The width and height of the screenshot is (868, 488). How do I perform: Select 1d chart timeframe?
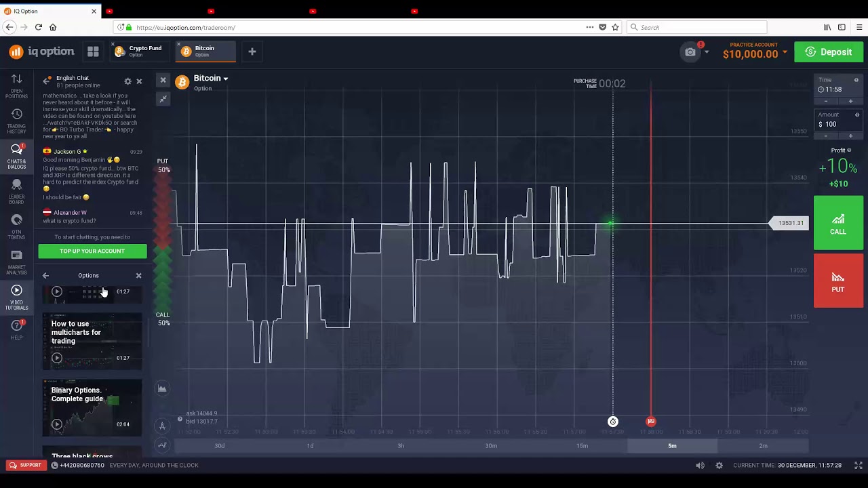coord(310,446)
